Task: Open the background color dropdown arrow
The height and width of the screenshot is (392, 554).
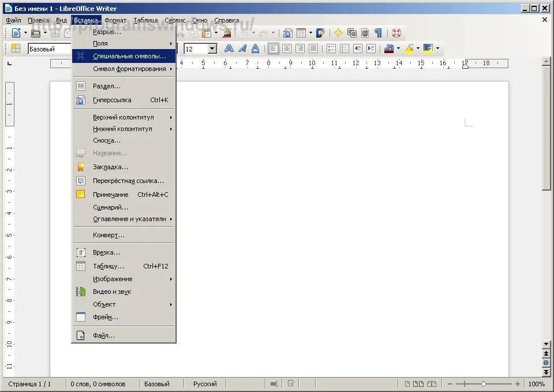Action: [438, 48]
